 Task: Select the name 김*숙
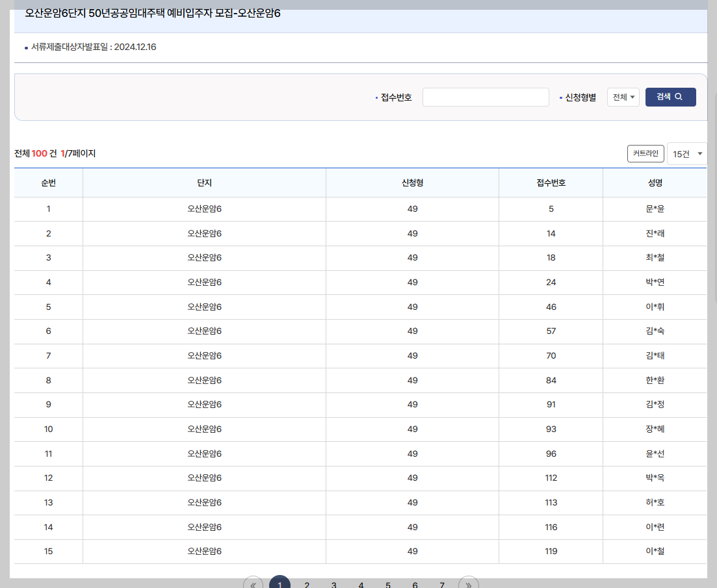coord(655,331)
